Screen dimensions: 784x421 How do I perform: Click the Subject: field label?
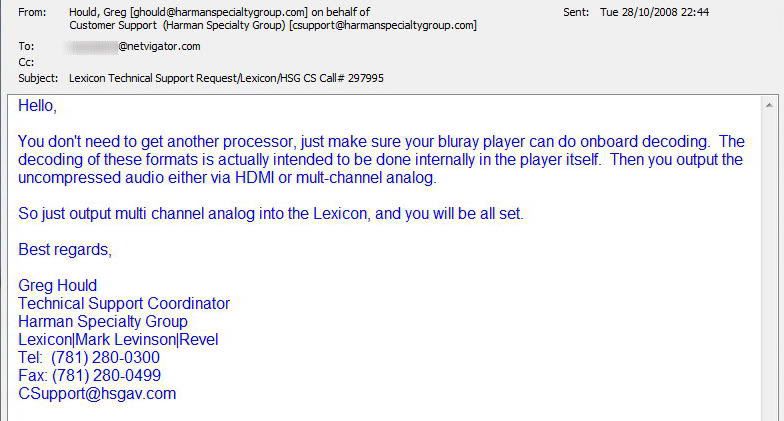[x=38, y=78]
